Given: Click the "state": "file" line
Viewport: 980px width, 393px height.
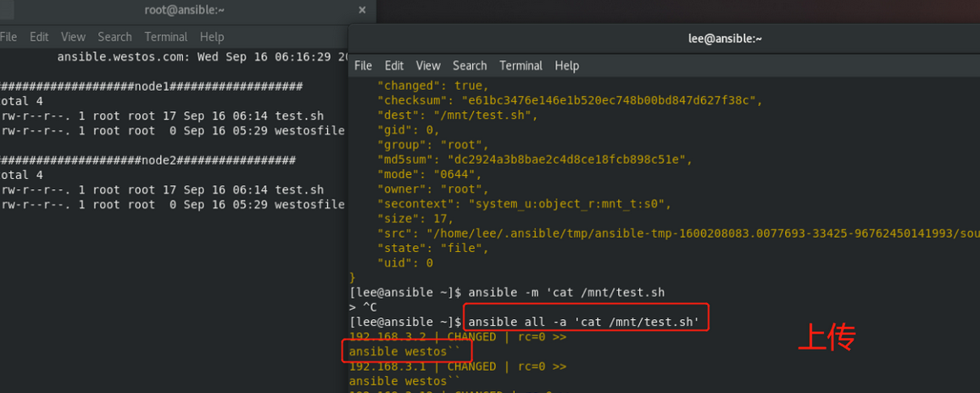Looking at the screenshot, I should click(x=433, y=248).
